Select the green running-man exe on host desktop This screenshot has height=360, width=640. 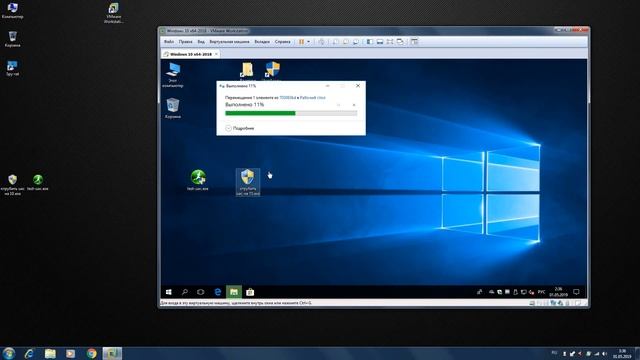(38, 182)
